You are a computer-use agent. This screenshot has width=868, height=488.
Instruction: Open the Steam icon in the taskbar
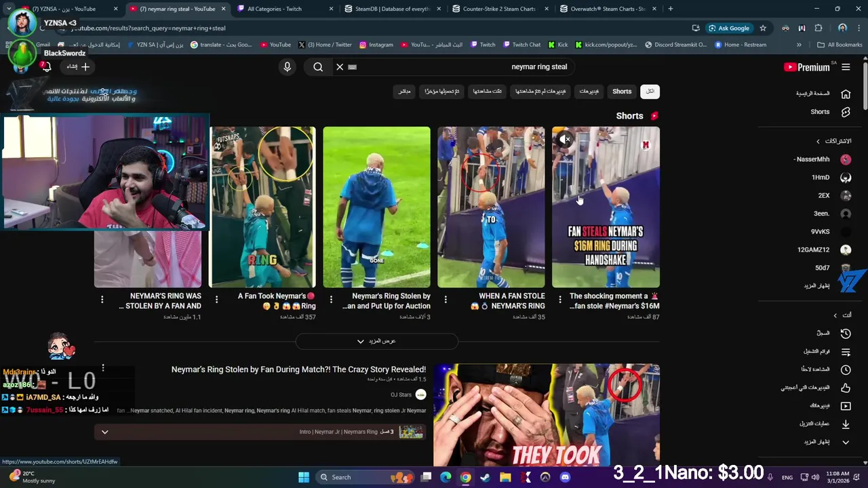[485, 477]
